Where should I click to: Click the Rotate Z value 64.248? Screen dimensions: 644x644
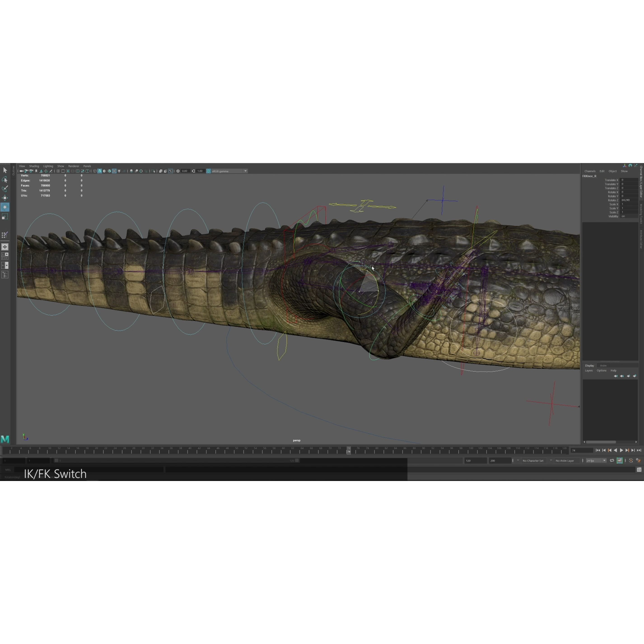pyautogui.click(x=629, y=200)
